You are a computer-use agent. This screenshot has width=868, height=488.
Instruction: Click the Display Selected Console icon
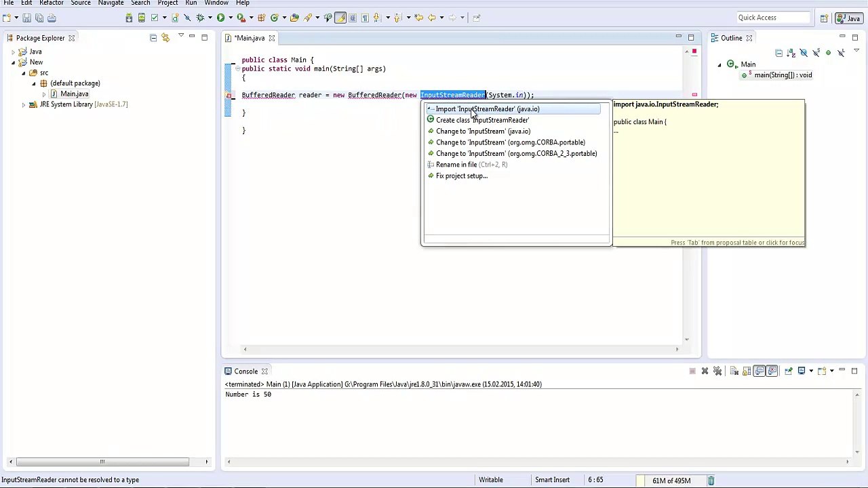tap(802, 371)
